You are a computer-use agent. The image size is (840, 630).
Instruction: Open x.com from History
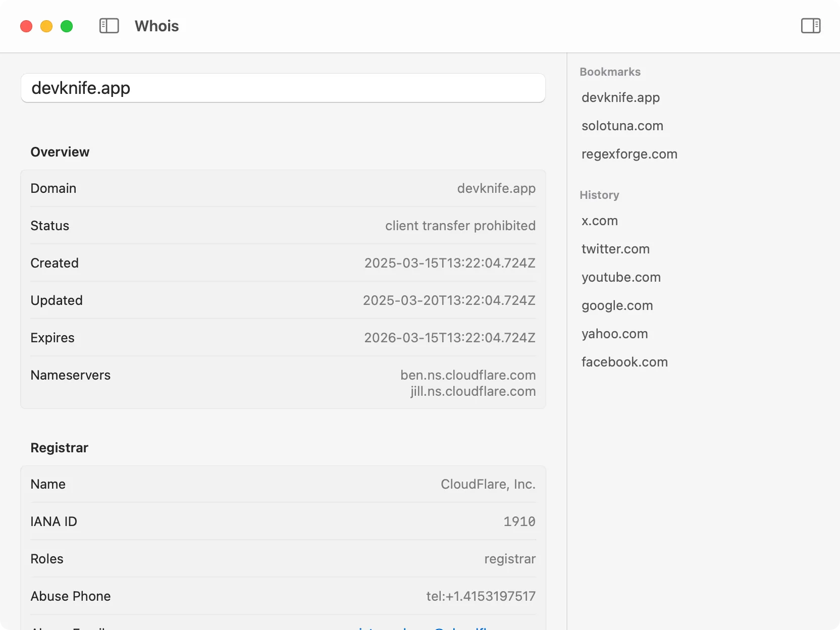point(600,221)
